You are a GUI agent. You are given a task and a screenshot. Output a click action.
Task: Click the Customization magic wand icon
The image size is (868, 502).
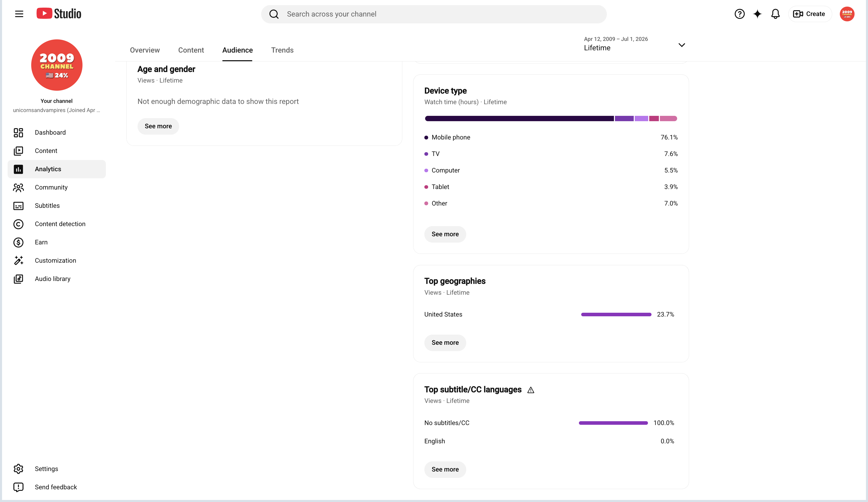click(x=18, y=261)
